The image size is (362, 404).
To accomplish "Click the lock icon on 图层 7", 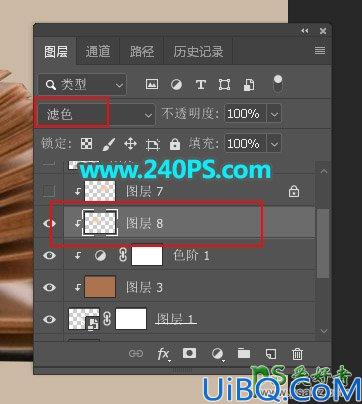I will click(x=294, y=191).
